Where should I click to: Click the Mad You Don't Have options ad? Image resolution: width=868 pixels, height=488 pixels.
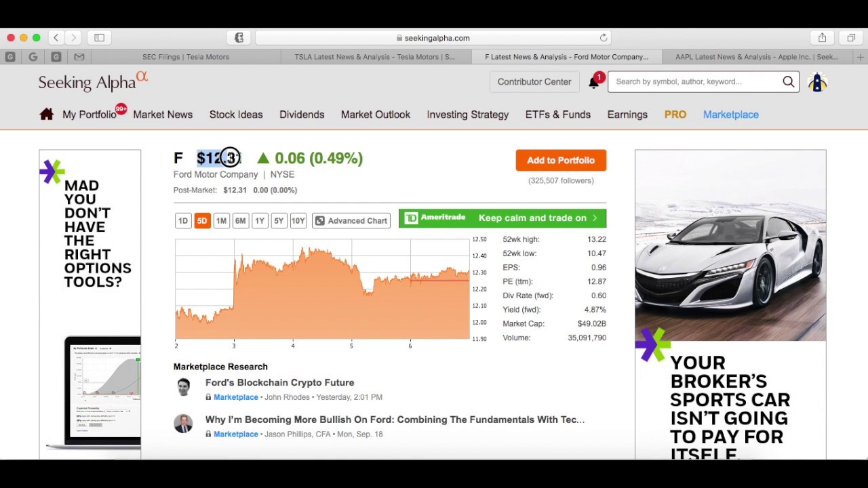point(90,303)
